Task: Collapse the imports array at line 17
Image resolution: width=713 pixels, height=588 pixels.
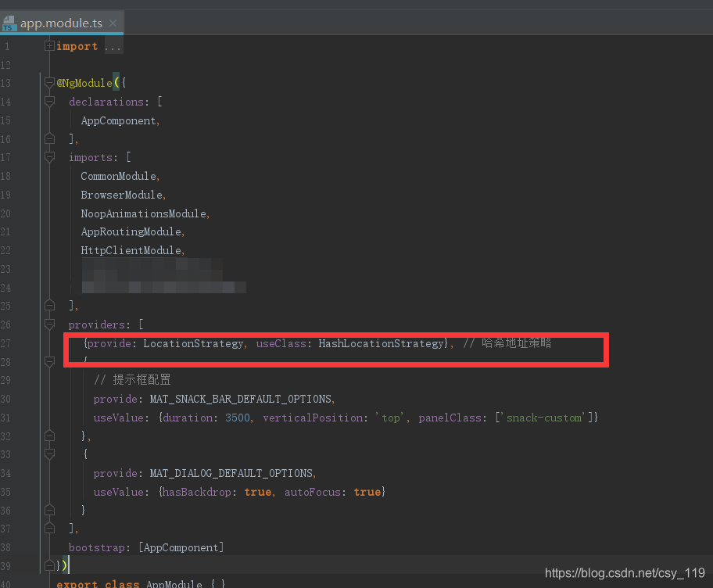Action: pos(49,157)
